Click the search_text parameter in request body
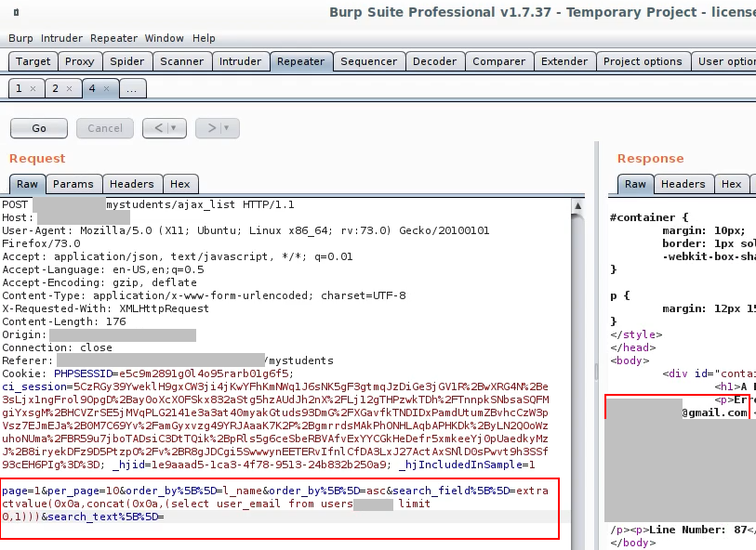Screen dimensions: 756x550 pos(106,517)
